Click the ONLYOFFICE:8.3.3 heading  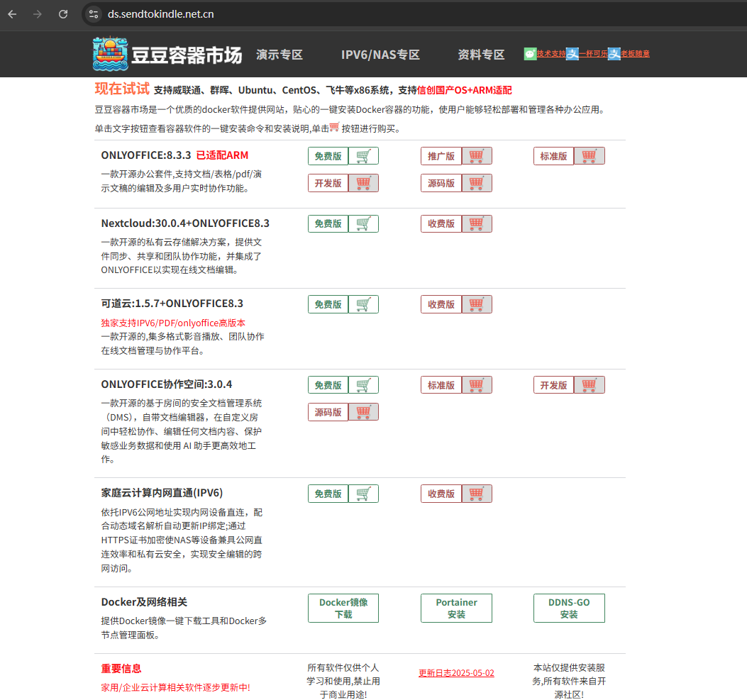tap(145, 155)
